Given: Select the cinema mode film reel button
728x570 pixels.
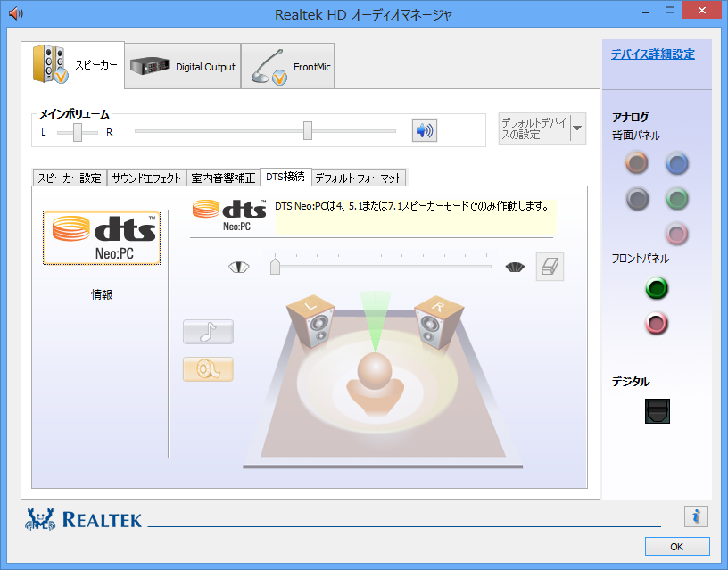Looking at the screenshot, I should pyautogui.click(x=208, y=369).
